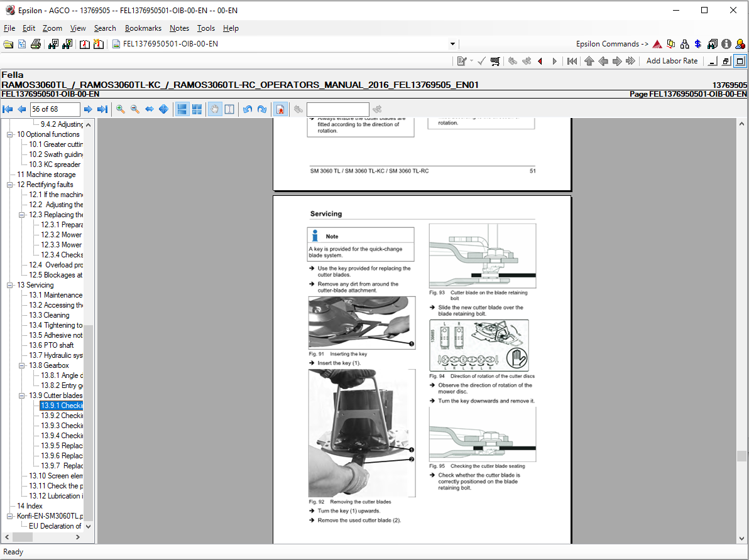Toggle the hand pan tool

point(215,109)
